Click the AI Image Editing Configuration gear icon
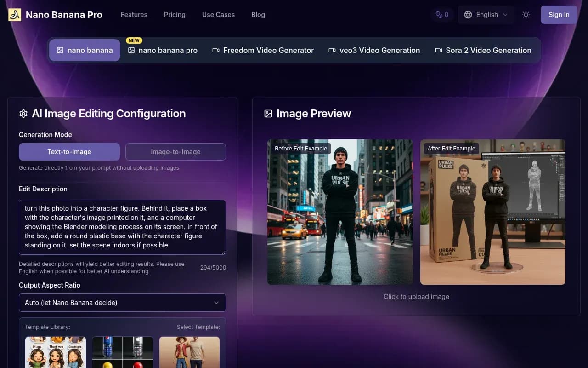 click(23, 114)
